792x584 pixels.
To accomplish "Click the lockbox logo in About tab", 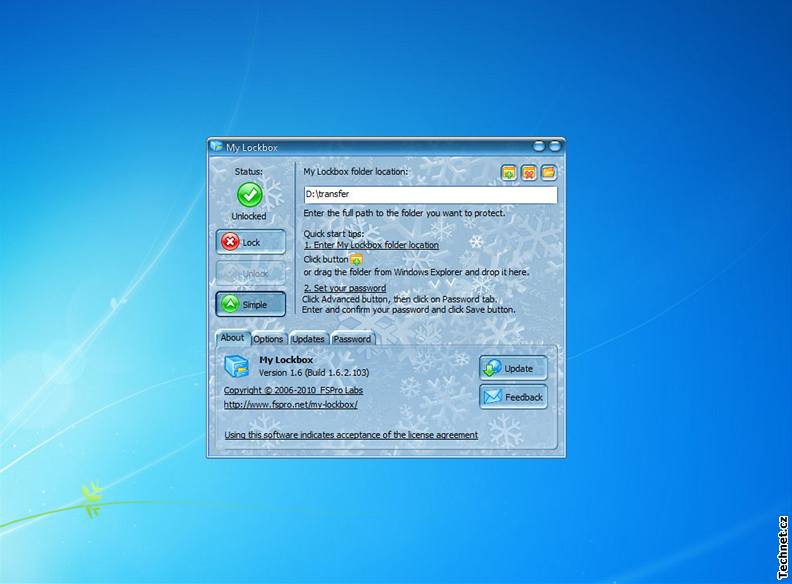I will coord(236,366).
